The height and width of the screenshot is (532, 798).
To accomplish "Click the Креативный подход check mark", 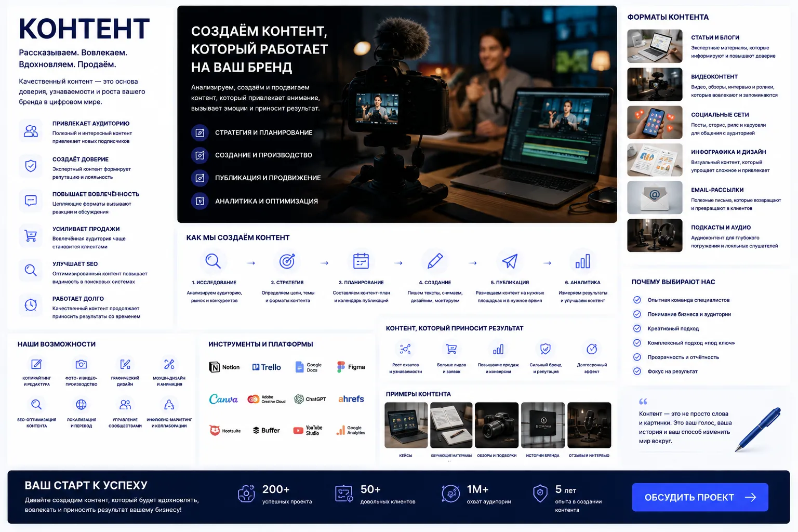I will point(637,328).
